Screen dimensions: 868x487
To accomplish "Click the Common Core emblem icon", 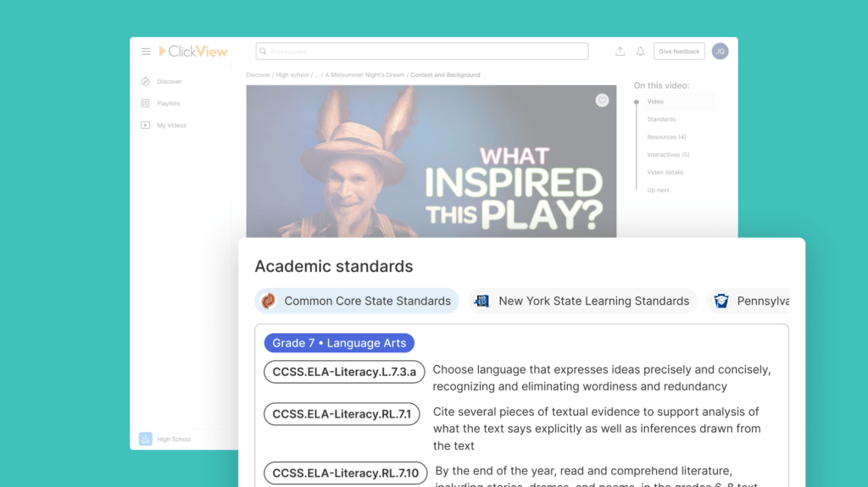I will click(x=269, y=301).
